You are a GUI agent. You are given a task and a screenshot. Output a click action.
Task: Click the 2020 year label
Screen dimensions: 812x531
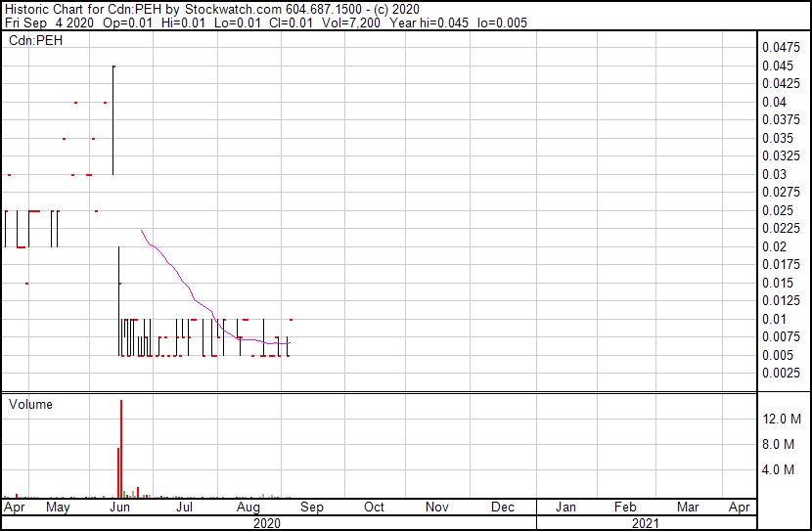click(x=266, y=523)
